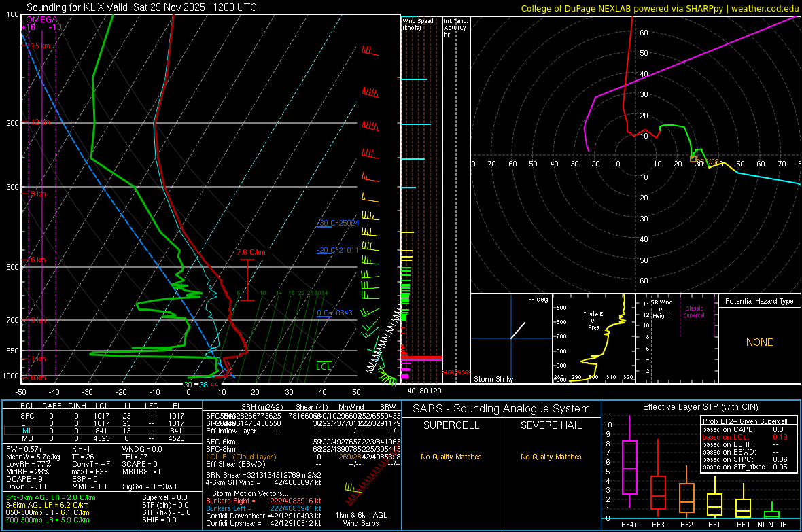Viewport: 802px width, 532px height.
Task: Click the 'Wind Speed (knots)' panel header
Action: pos(418,24)
